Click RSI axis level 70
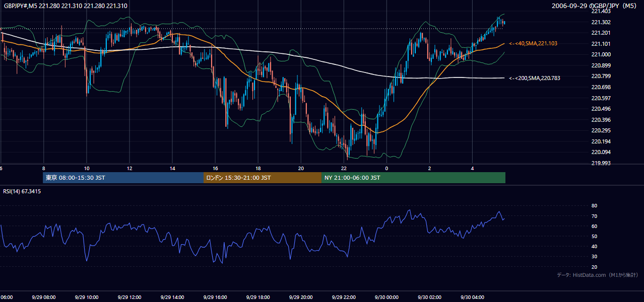644x302 pixels. (594, 216)
